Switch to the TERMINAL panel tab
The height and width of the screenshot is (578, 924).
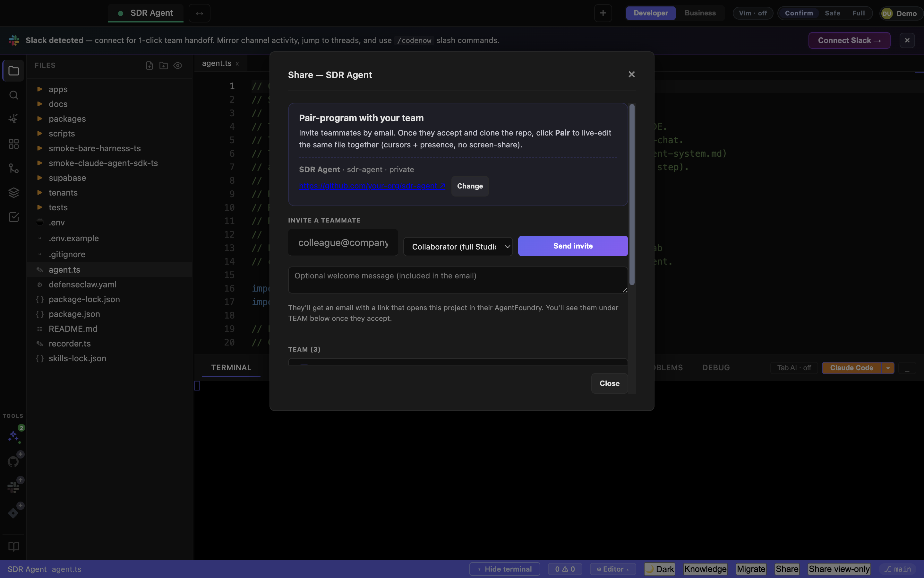coord(231,368)
